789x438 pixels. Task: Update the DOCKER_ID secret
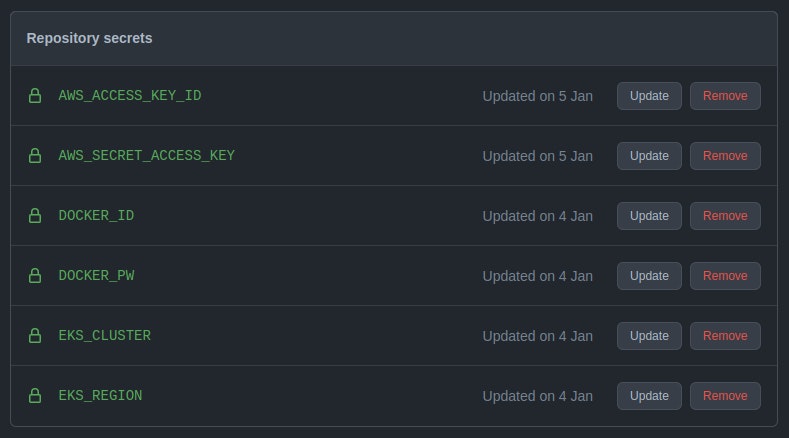point(649,216)
